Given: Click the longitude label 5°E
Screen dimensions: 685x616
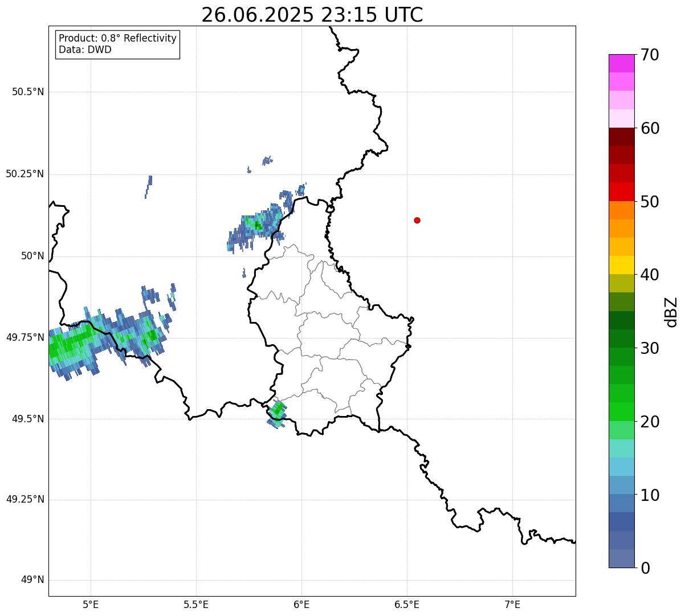Looking at the screenshot, I should 91,604.
